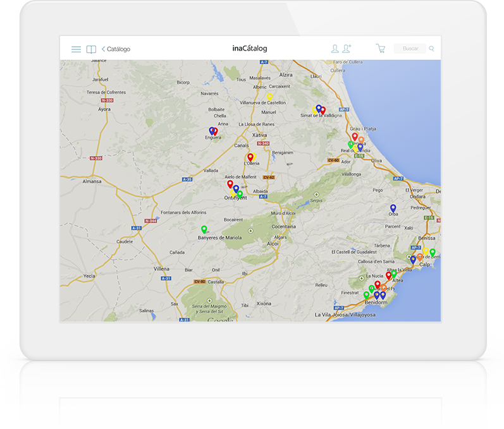This screenshot has height=429, width=504.
Task: Select the red pin above Ontinyent
Action: click(230, 184)
